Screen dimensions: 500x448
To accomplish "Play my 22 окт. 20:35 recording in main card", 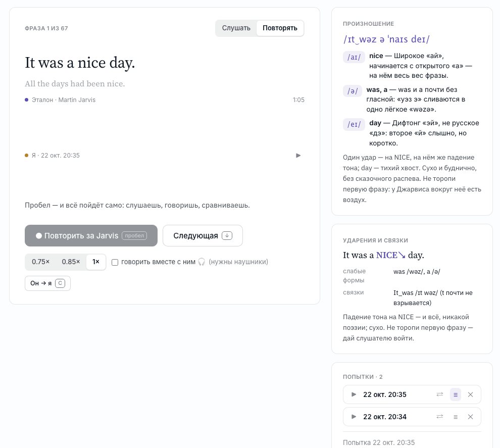I will 298,155.
